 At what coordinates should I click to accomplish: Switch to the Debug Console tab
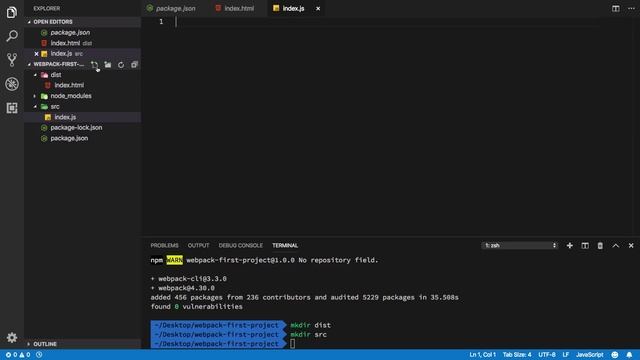240,245
